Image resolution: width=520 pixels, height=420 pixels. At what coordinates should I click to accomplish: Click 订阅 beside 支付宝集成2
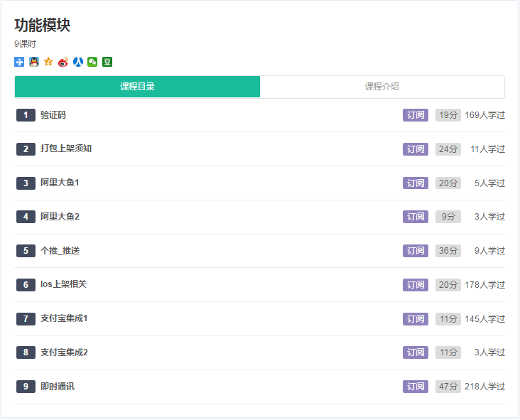coord(415,352)
